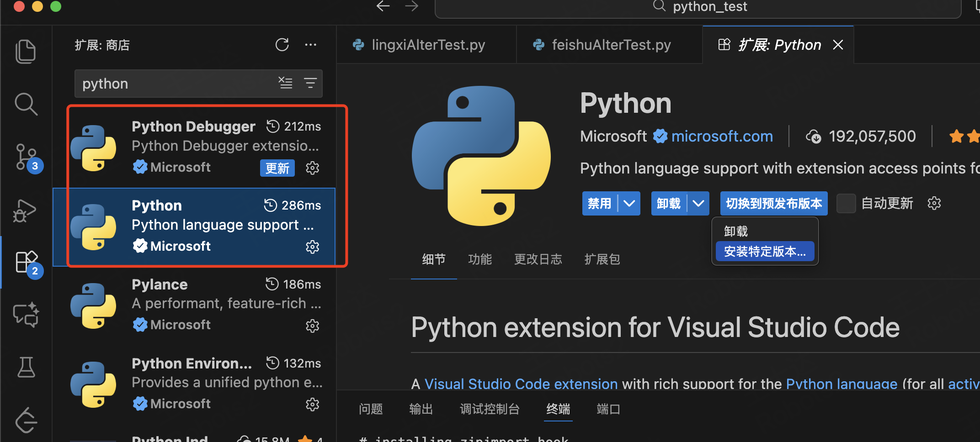Refresh the extensions list
Screen dimensions: 980x442
tap(282, 44)
